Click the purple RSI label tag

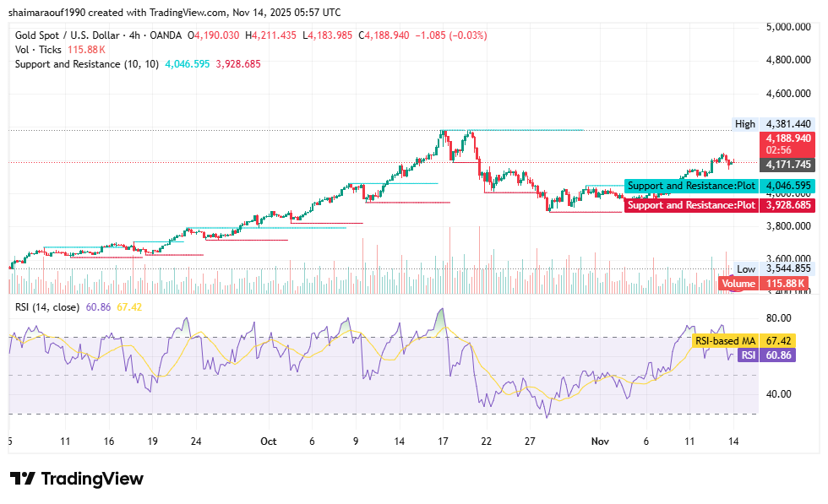point(748,355)
